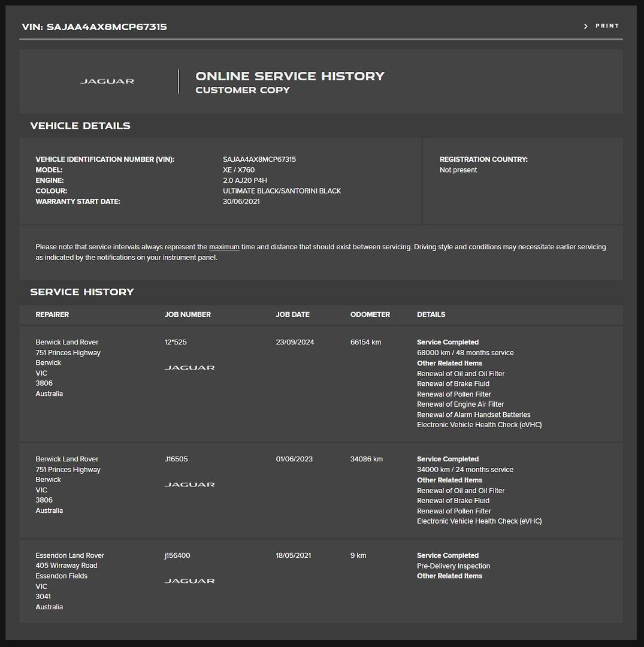Click CUSTOMER COPY subtitle
This screenshot has width=644, height=647.
tap(243, 90)
